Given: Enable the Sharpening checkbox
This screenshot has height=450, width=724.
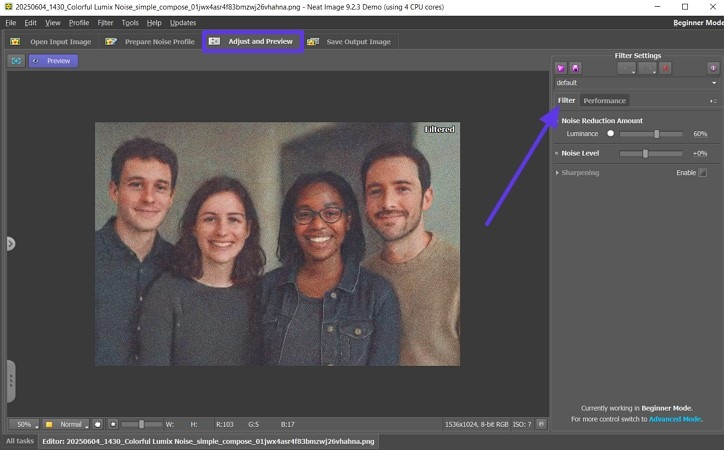Looking at the screenshot, I should pyautogui.click(x=702, y=173).
